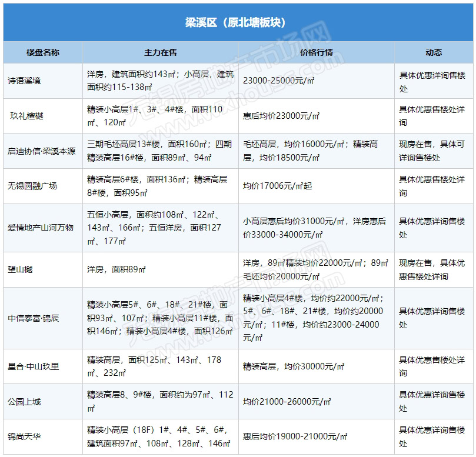Select the 主力在售 column header
Image resolution: width=476 pixels, height=457 pixels.
160,52
